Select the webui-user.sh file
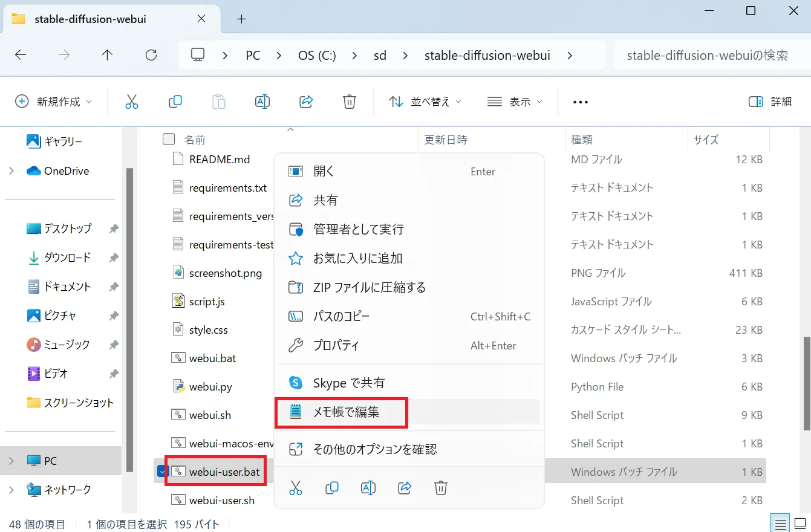 (221, 500)
